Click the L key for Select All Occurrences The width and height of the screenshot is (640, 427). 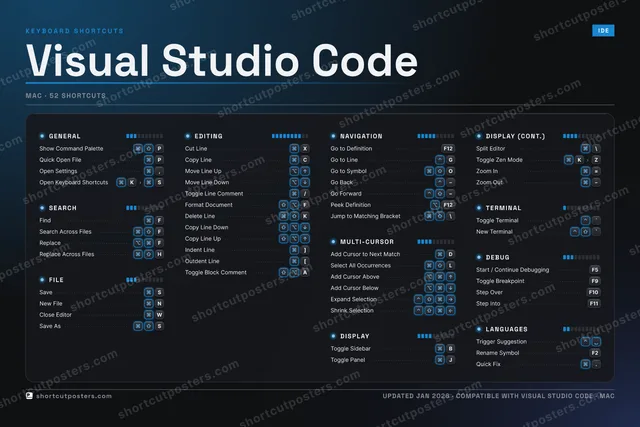click(x=450, y=265)
